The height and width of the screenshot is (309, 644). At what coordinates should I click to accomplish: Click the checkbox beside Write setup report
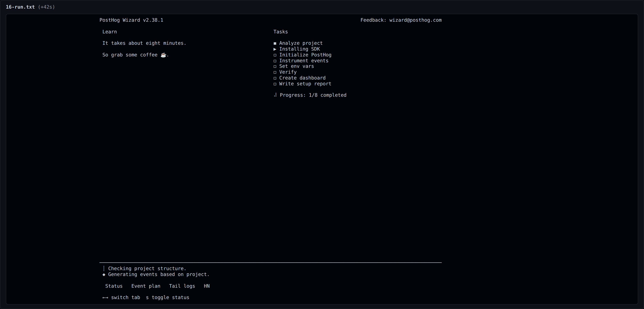pos(275,84)
